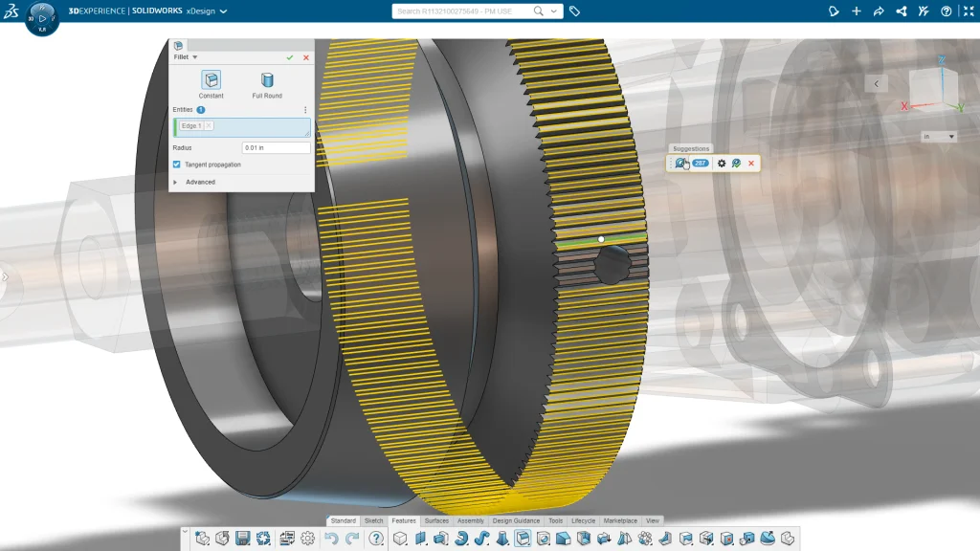Accept all suggestions with the green checkmark magnifier

[736, 163]
